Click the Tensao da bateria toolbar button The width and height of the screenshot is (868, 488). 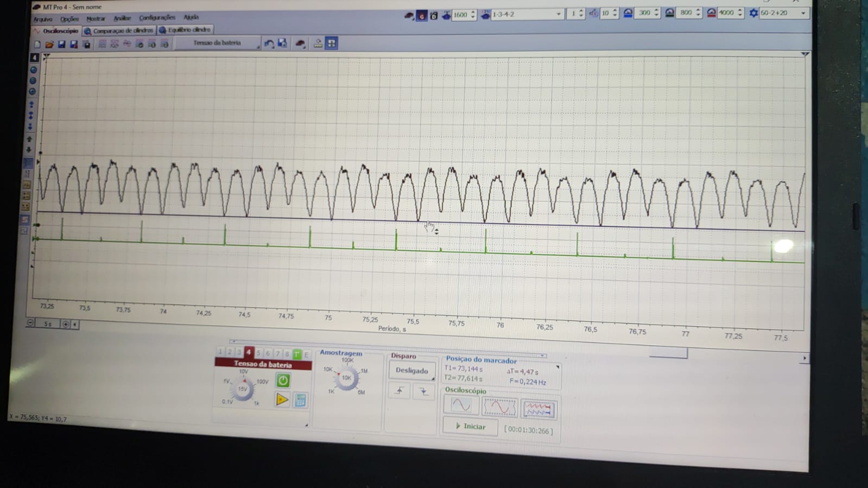click(217, 43)
